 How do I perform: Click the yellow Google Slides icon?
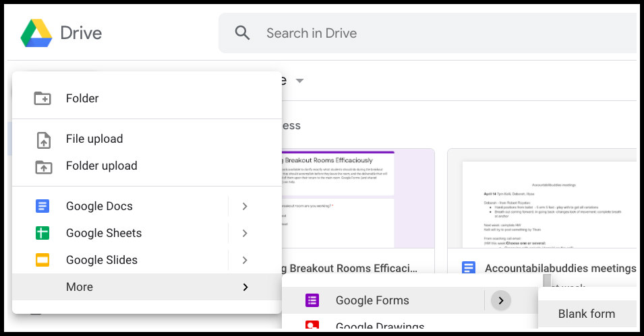tap(42, 261)
